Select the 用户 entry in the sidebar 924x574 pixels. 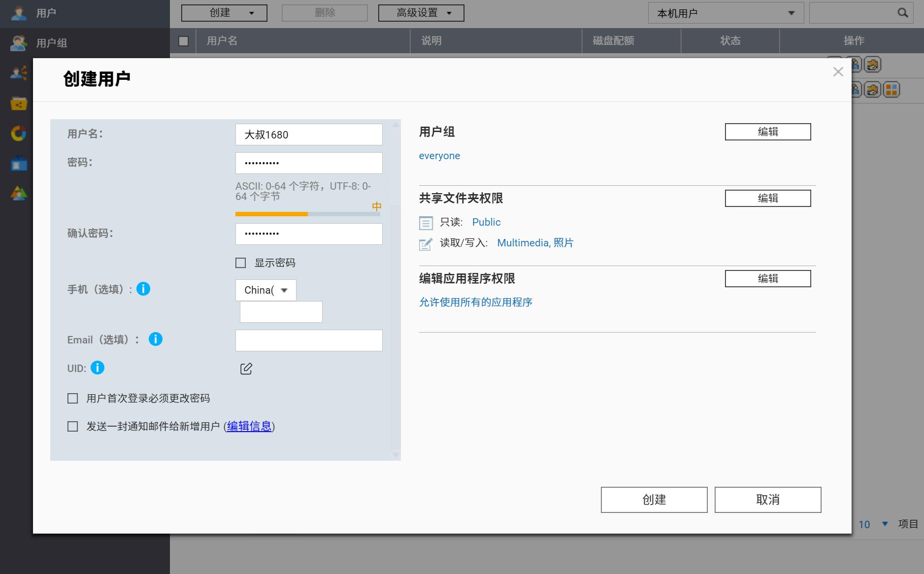[18, 13]
